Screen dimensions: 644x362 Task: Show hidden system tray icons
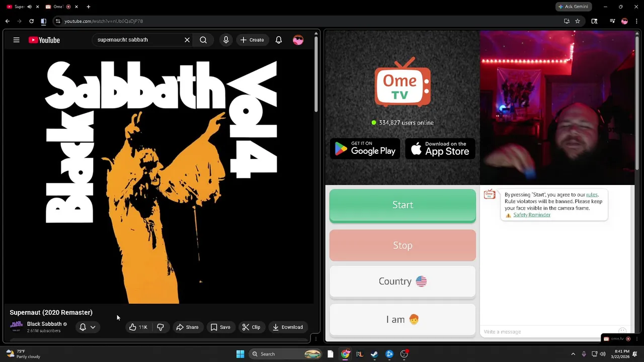[573, 354]
